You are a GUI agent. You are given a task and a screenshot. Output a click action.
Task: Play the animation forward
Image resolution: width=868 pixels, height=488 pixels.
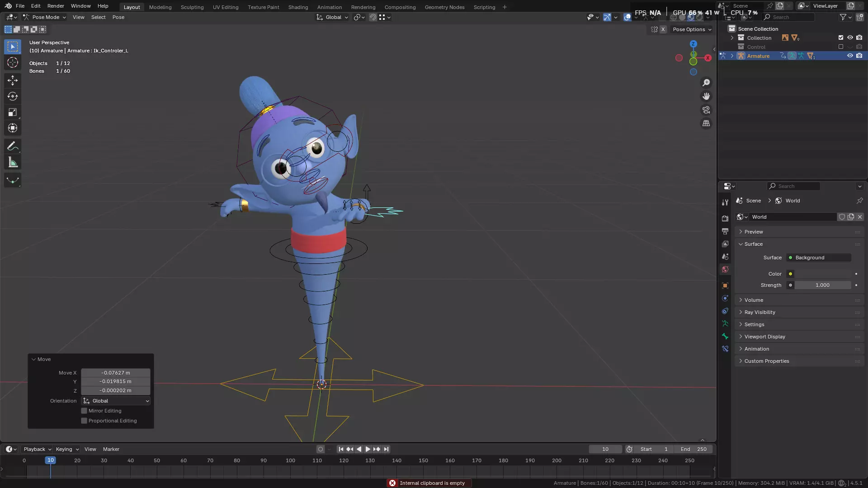[368, 449]
